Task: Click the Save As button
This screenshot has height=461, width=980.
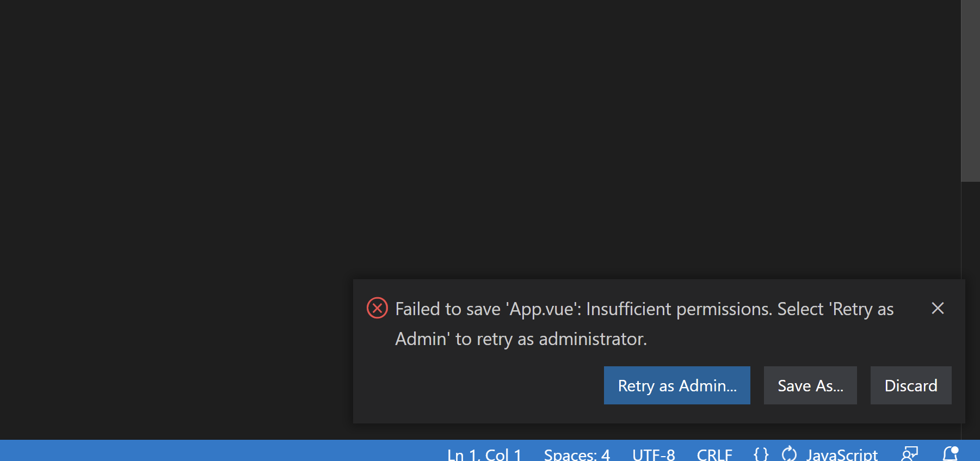Action: (810, 385)
